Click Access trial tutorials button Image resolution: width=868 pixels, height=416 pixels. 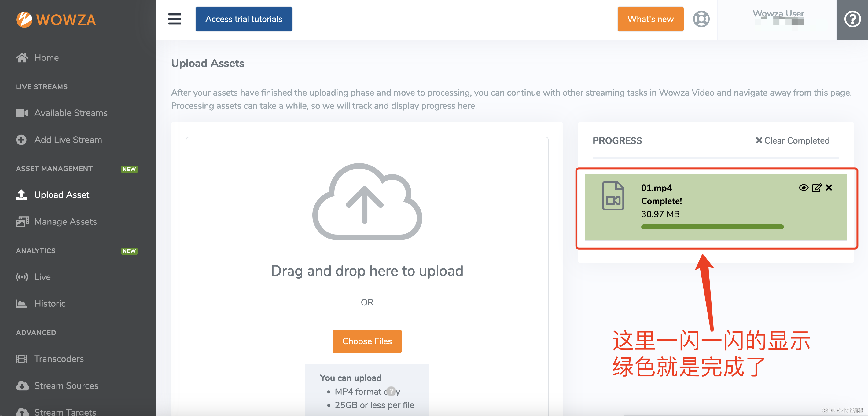pos(244,19)
